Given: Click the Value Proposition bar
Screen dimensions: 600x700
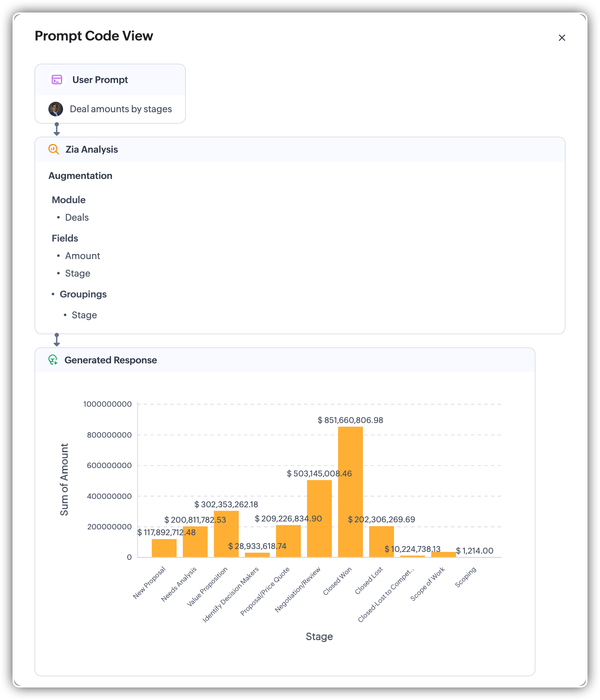Looking at the screenshot, I should 226,534.
